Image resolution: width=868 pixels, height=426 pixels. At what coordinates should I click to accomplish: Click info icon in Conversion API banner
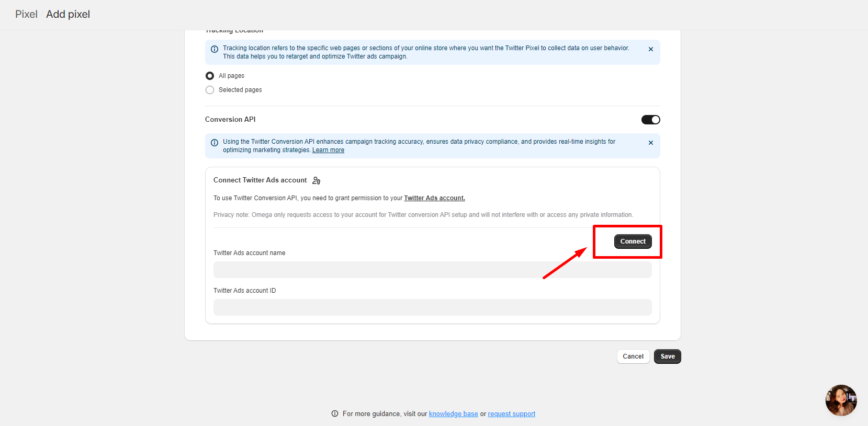(215, 143)
